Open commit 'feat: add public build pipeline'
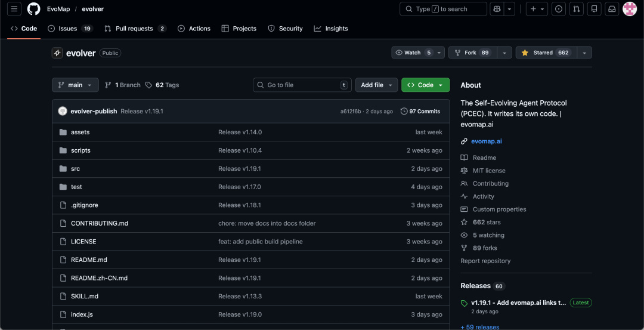Image resolution: width=644 pixels, height=330 pixels. pyautogui.click(x=261, y=242)
